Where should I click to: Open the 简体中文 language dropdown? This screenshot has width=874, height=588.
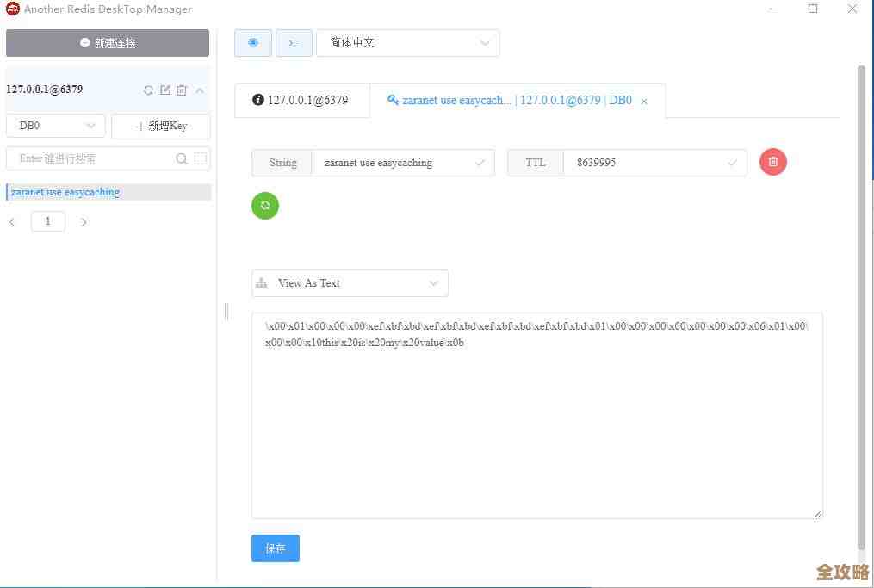click(x=407, y=42)
